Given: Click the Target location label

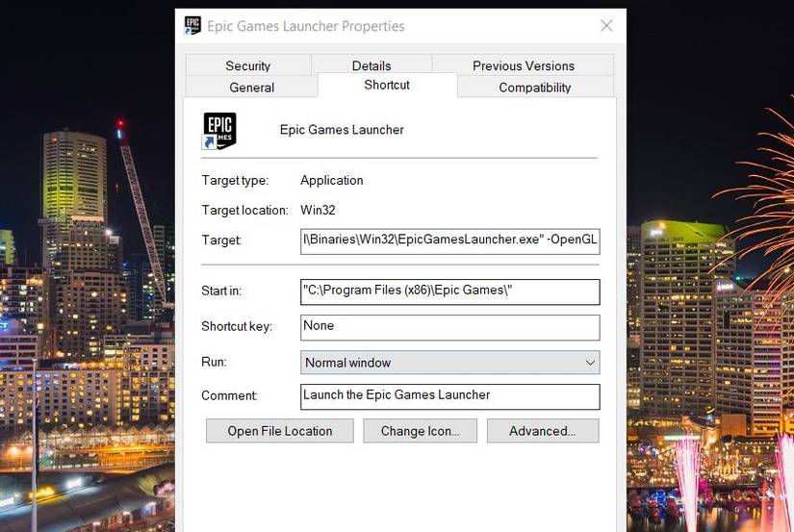Looking at the screenshot, I should [x=244, y=210].
